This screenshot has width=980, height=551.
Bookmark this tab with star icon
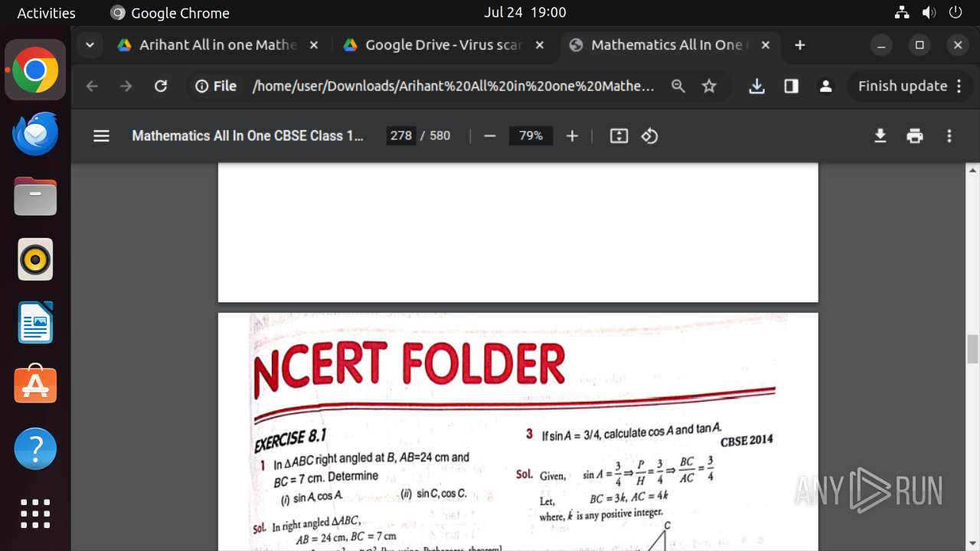pyautogui.click(x=709, y=86)
